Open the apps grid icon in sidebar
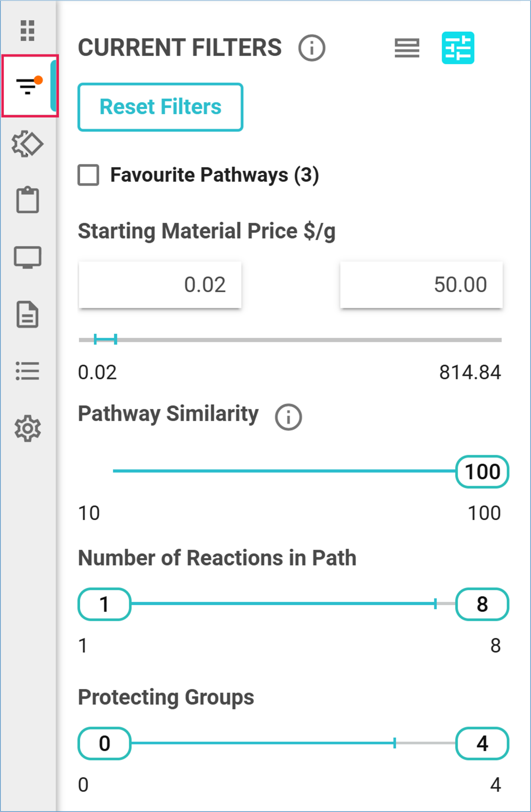Image resolution: width=531 pixels, height=812 pixels. [x=27, y=31]
